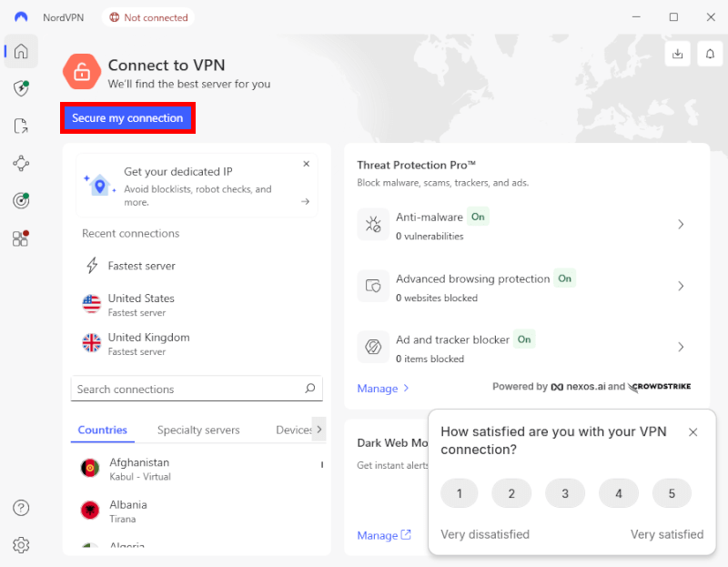Open Manage link under Threat Protection Pro

point(377,387)
